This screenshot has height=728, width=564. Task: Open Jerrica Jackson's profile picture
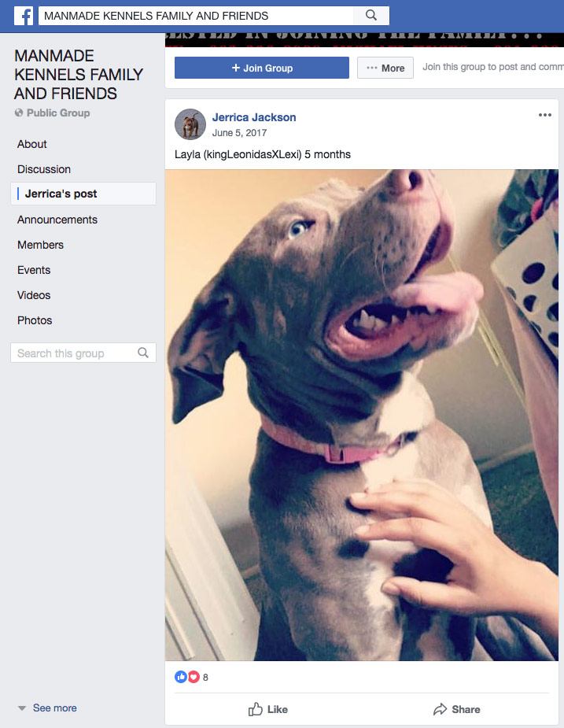point(190,124)
